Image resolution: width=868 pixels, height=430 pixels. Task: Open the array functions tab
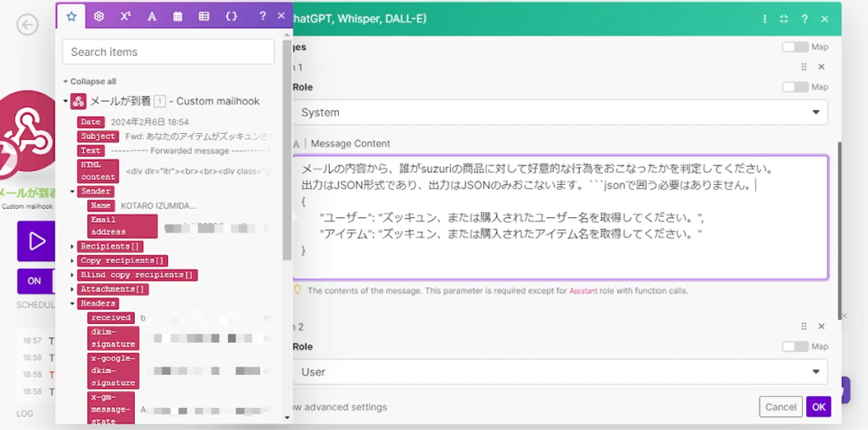(204, 16)
